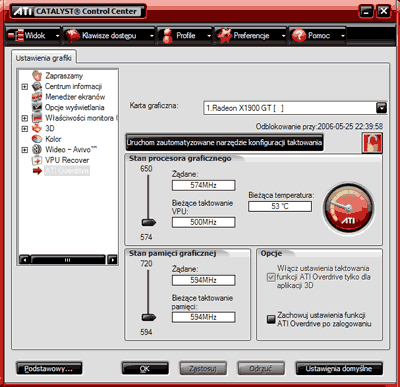Click the Klawisze dostępu hotkeys icon
The height and width of the screenshot is (387, 400).
[73, 35]
